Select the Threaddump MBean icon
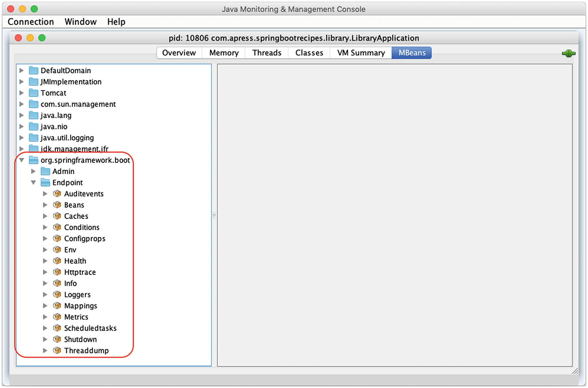The width and height of the screenshot is (588, 388). point(57,350)
